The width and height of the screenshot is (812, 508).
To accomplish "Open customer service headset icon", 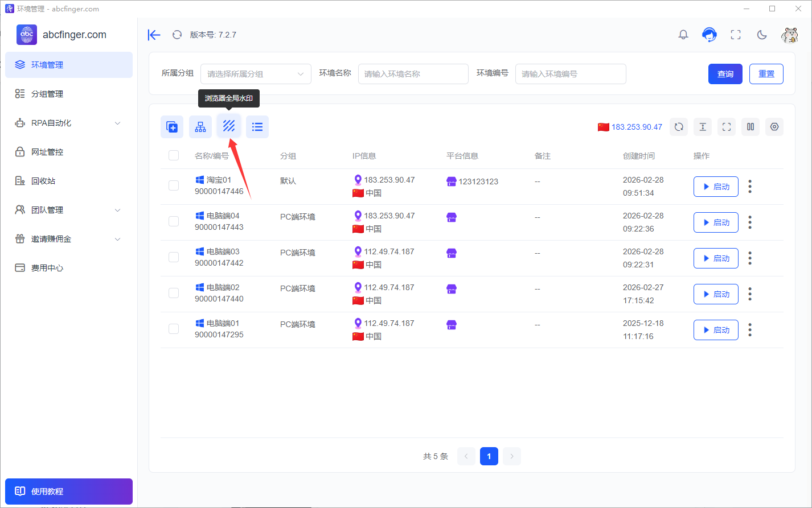I will click(x=709, y=35).
